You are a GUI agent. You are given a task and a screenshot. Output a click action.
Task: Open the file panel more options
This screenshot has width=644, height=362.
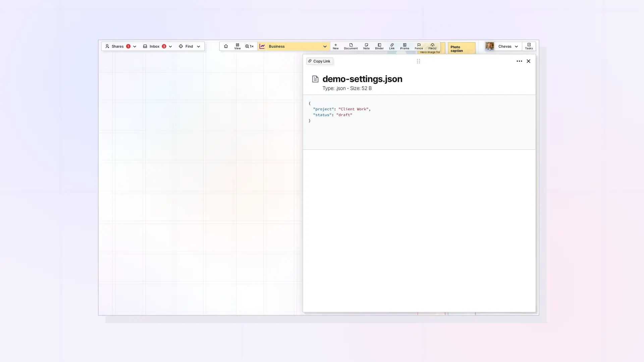click(519, 61)
